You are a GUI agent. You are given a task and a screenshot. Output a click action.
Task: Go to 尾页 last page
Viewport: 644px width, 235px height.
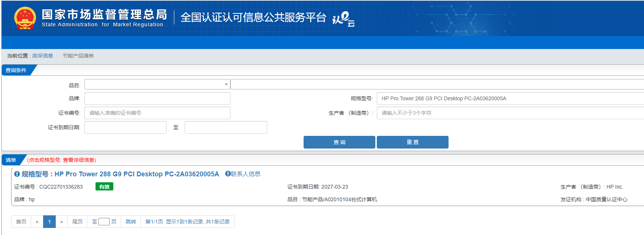click(x=77, y=222)
